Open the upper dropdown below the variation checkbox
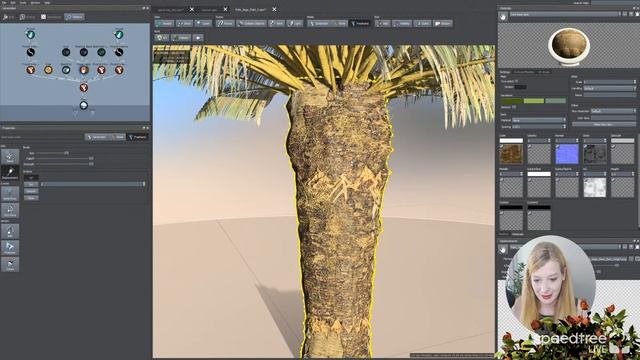 tap(539, 120)
